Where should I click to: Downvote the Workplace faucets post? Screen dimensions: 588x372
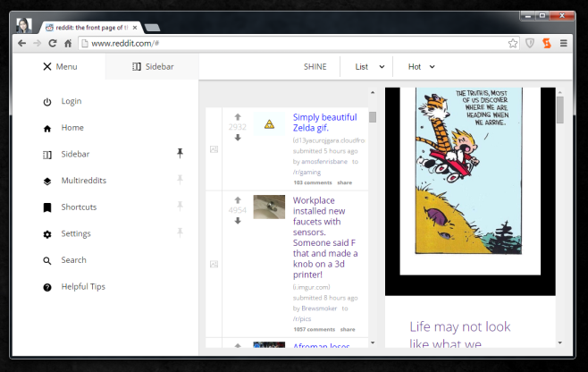[238, 221]
